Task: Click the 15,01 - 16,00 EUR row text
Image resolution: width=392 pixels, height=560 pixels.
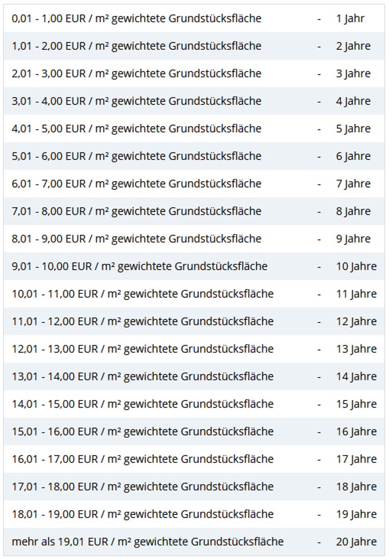Action: point(142,431)
